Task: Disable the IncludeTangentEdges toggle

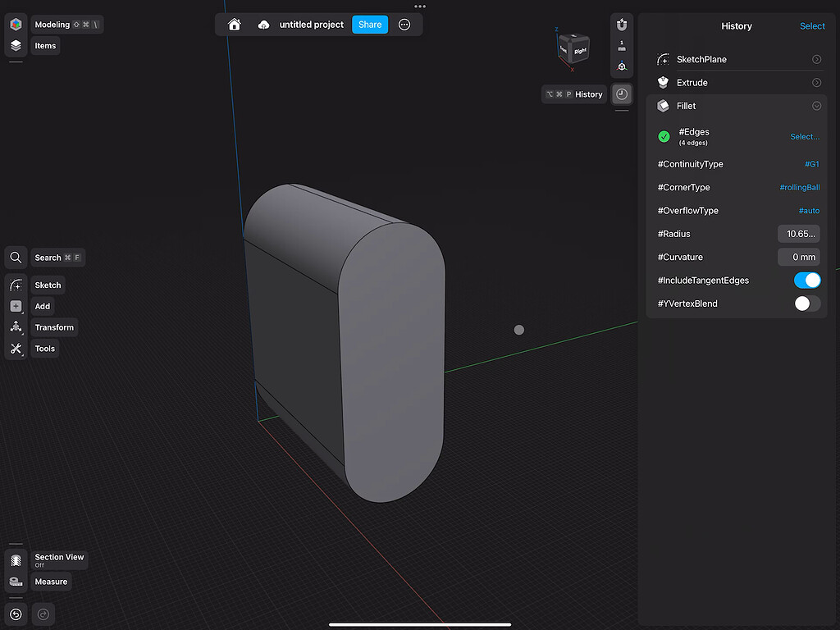Action: coord(807,280)
